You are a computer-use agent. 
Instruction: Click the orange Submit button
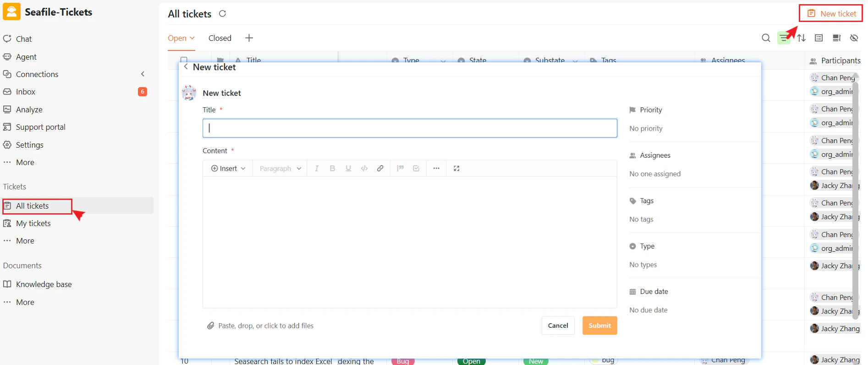coord(599,326)
